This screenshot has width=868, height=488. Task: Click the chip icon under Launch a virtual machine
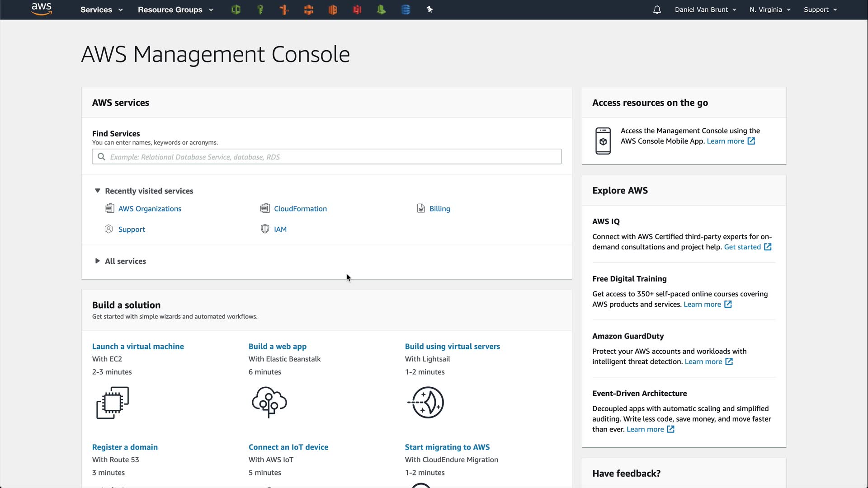click(113, 402)
